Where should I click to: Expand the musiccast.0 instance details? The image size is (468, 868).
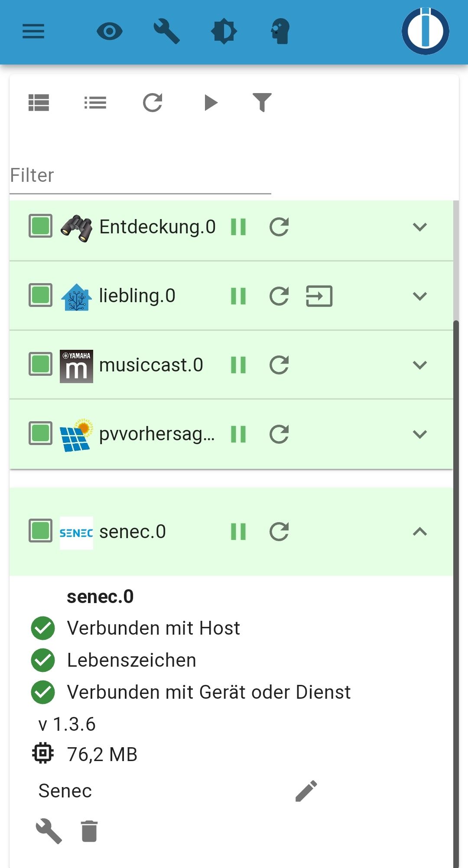[x=420, y=365]
